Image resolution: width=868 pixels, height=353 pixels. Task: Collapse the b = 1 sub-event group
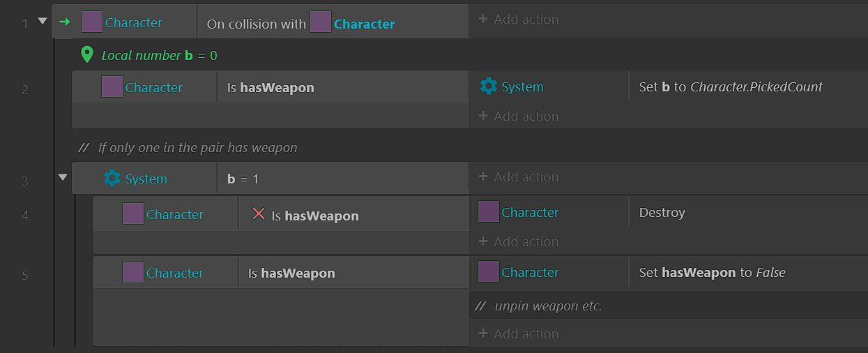coord(63,177)
